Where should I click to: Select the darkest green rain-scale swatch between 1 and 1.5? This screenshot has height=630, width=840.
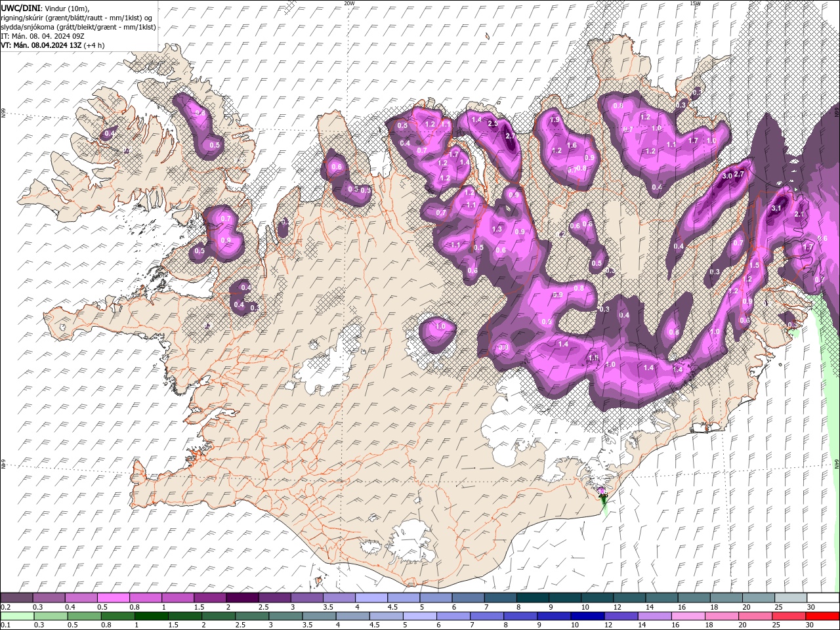pyautogui.click(x=151, y=616)
